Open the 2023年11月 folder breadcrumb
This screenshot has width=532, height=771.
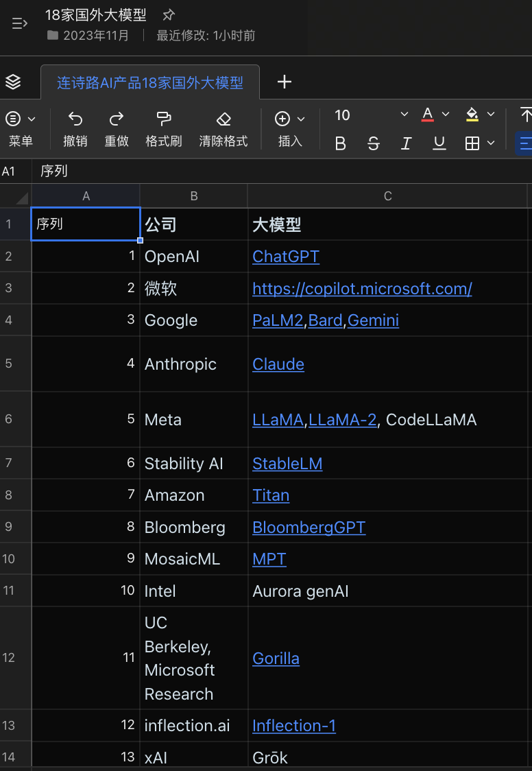tap(88, 36)
